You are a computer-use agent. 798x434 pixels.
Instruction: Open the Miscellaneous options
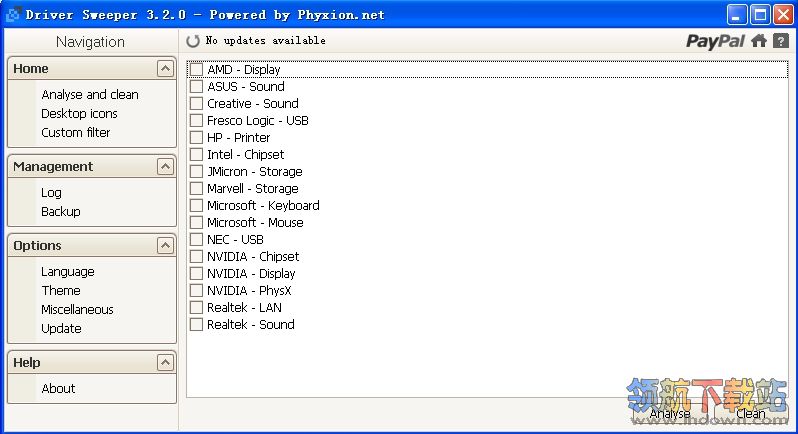[77, 310]
